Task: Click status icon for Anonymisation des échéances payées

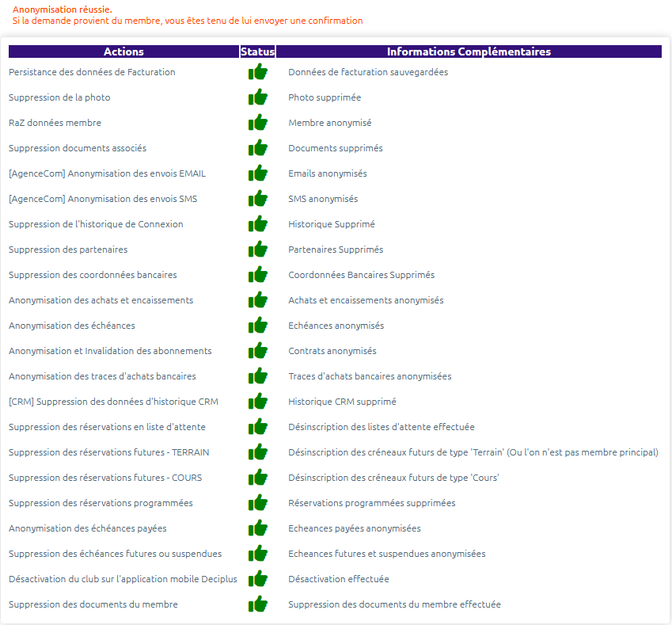Action: (x=257, y=528)
